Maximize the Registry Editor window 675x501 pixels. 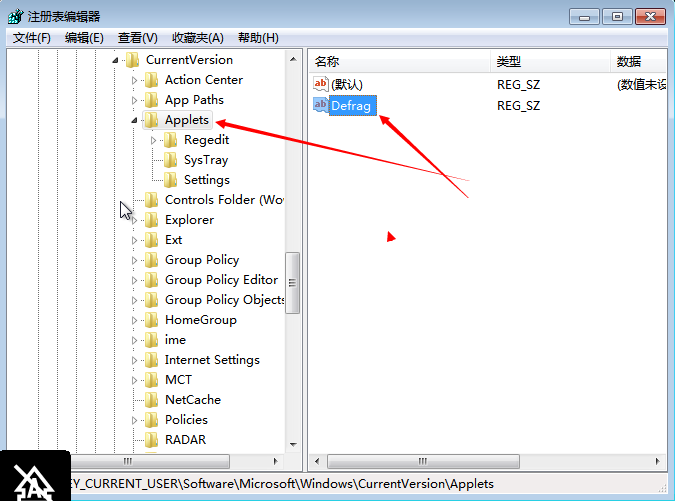(x=617, y=17)
